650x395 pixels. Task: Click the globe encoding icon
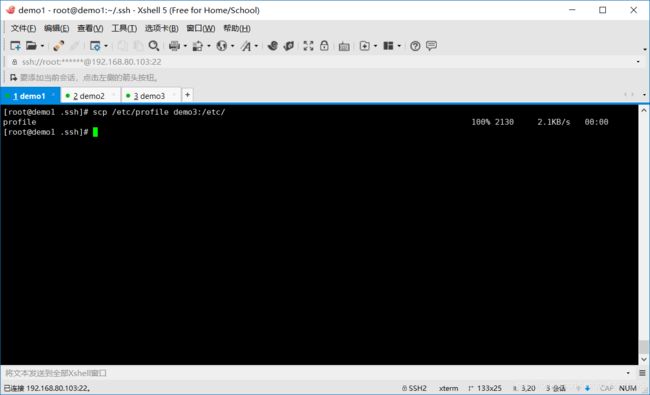coord(222,46)
